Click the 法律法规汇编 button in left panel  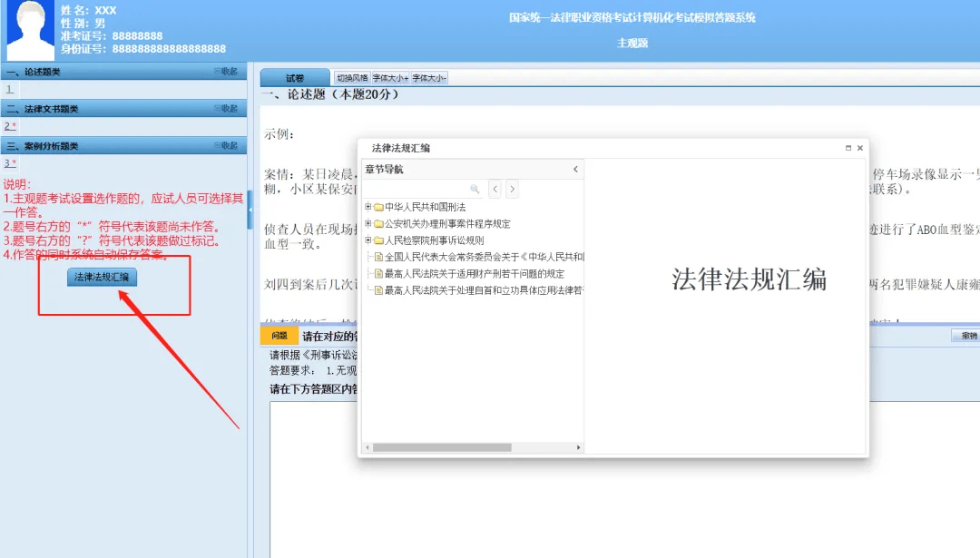click(102, 277)
